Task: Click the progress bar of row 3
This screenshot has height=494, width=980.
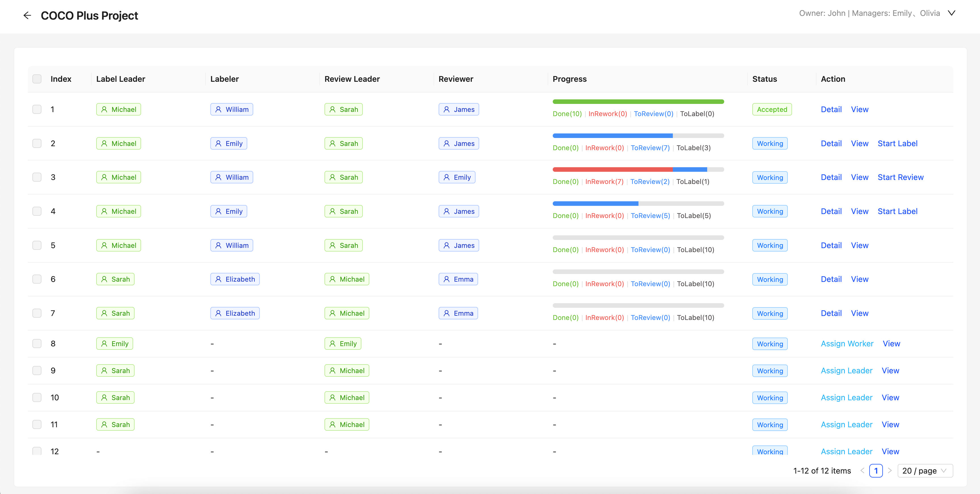Action: coord(638,170)
